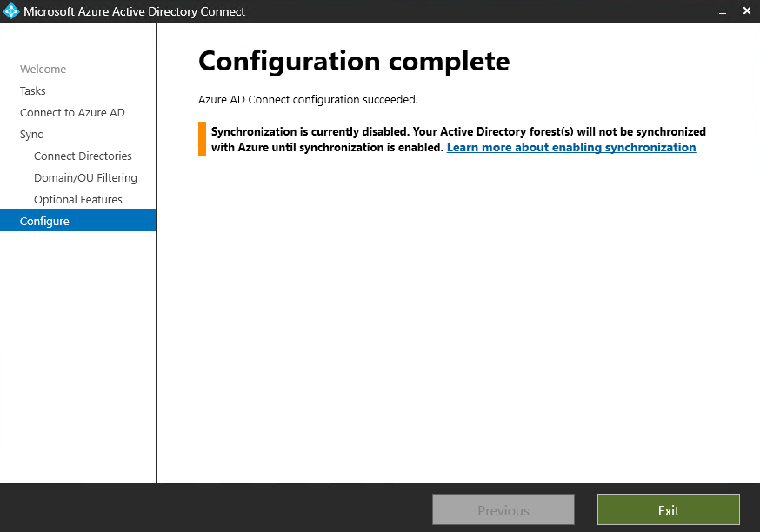Screen dimensions: 760x532
Task: Click the Microsoft Azure Active Directory Connect title
Action: [x=134, y=11]
